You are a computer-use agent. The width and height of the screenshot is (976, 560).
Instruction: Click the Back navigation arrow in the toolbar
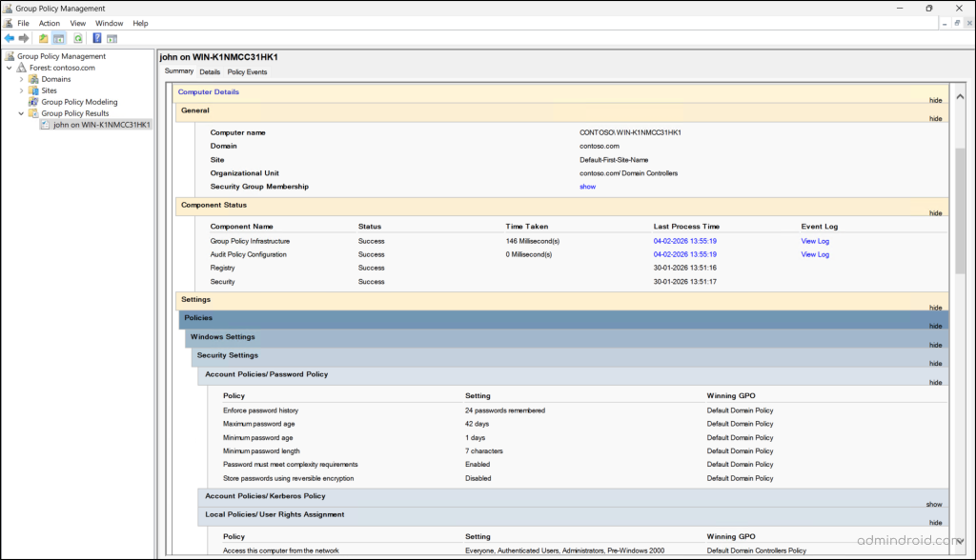coord(9,38)
